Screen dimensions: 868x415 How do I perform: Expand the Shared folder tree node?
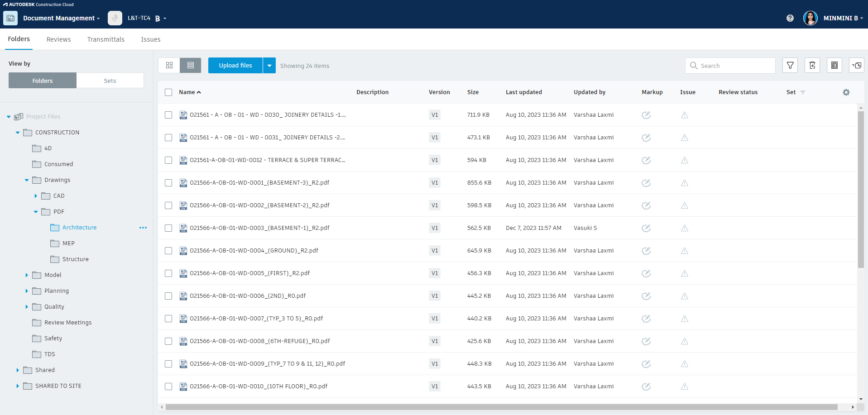18,370
